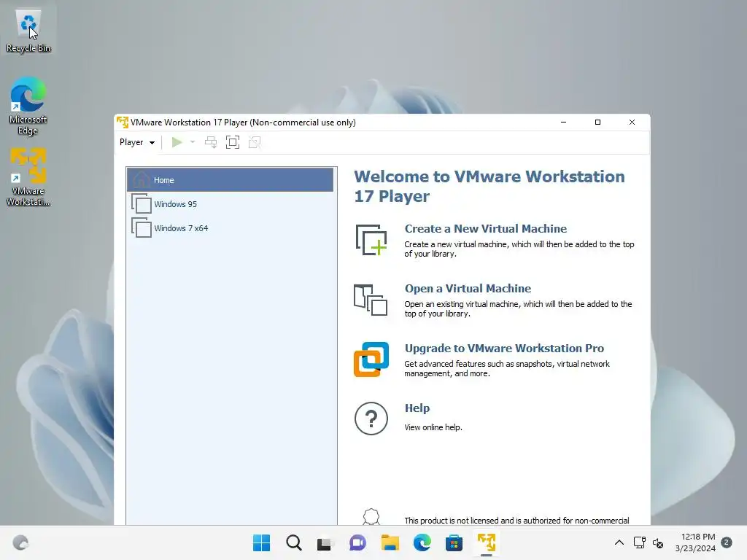The height and width of the screenshot is (560, 747).
Task: Click the 'Welcome to VMware Workstation 17 Player' heading
Action: [x=489, y=186]
